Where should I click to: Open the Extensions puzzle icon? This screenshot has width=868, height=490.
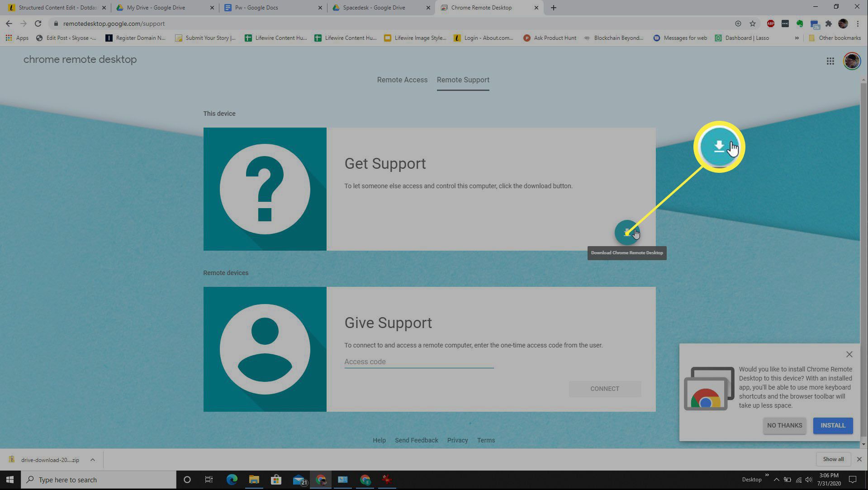point(828,24)
